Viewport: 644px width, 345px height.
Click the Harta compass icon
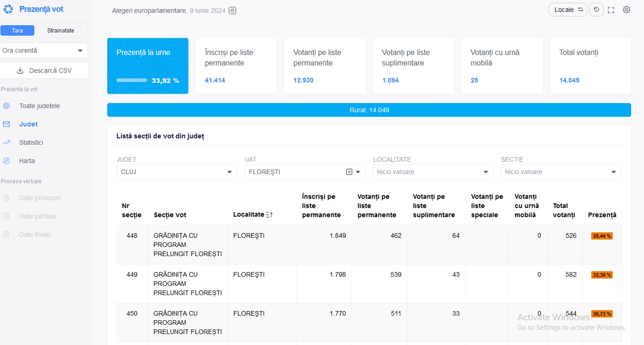(x=6, y=161)
